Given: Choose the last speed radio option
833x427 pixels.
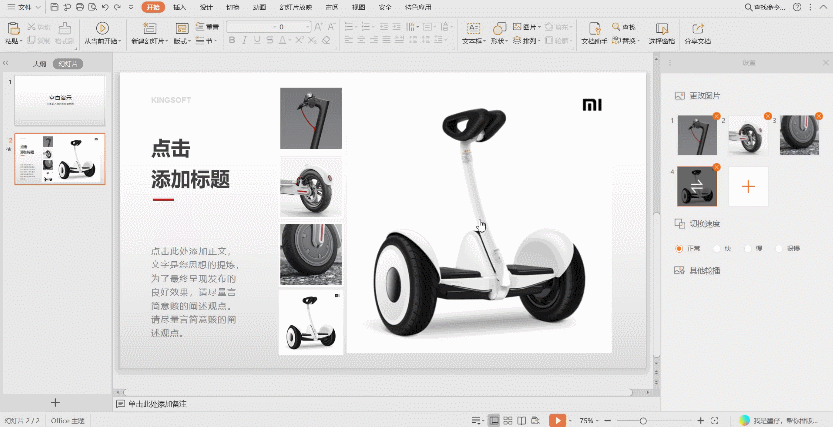Looking at the screenshot, I should click(x=780, y=247).
